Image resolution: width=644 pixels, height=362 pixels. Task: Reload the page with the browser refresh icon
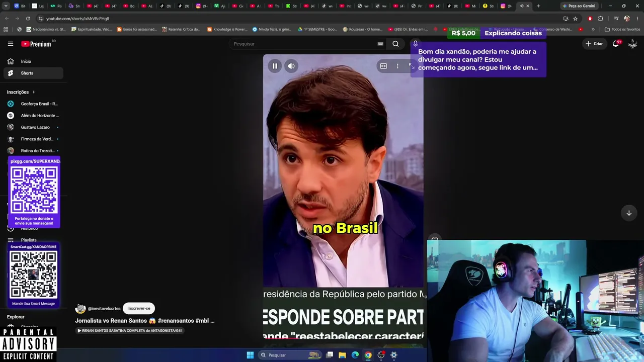[28, 19]
